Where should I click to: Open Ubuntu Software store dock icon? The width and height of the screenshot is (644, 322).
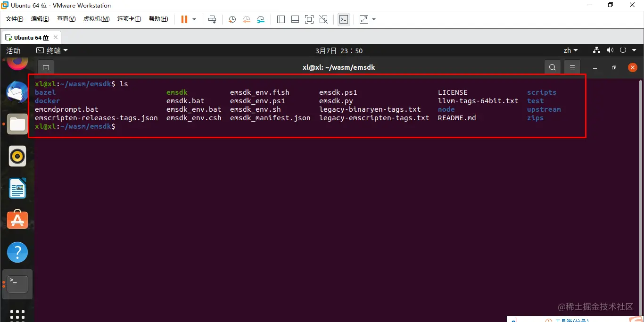click(17, 220)
